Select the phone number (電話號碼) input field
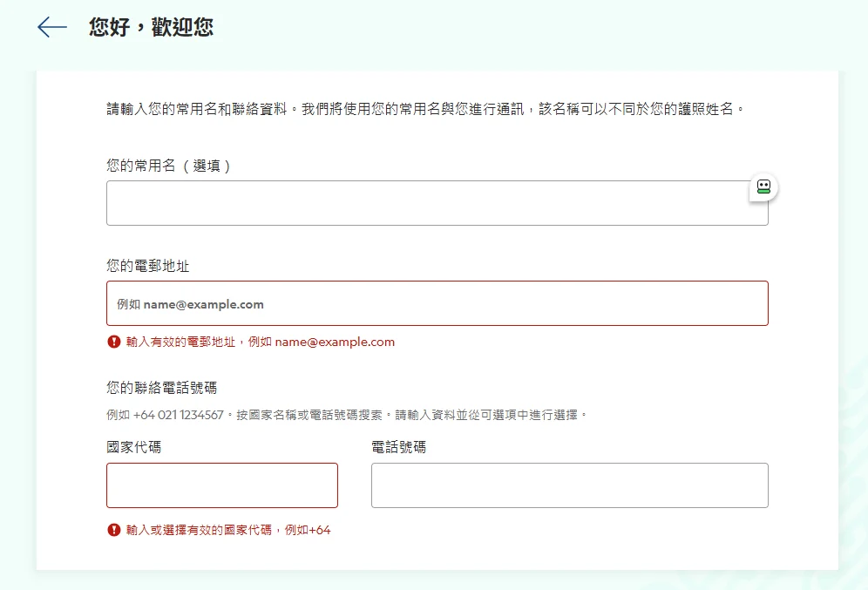Image resolution: width=868 pixels, height=590 pixels. coord(570,485)
